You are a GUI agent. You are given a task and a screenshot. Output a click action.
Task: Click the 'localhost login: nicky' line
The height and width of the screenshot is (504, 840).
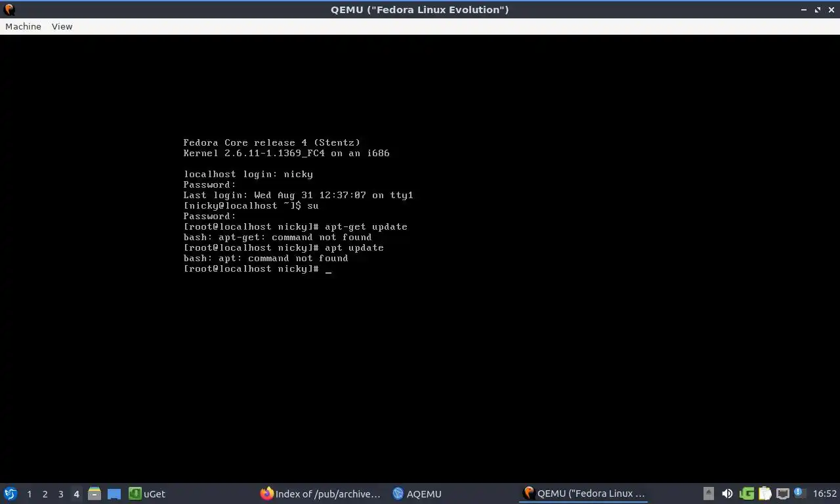pos(248,174)
